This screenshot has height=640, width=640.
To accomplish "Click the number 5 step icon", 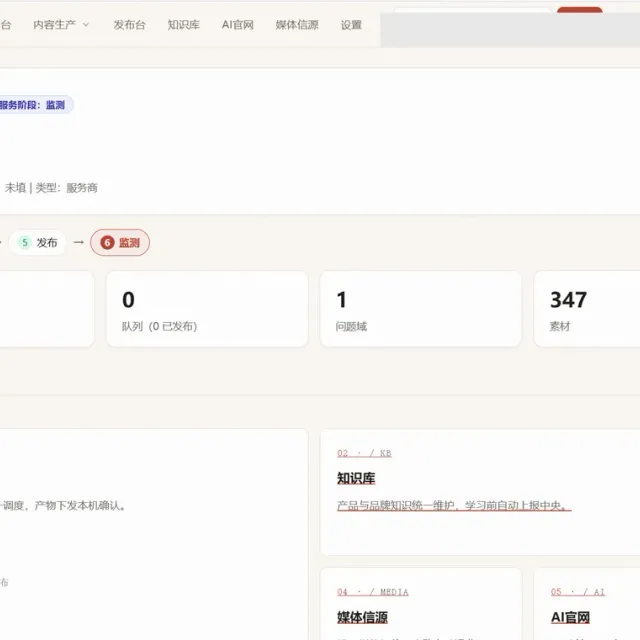I will (x=24, y=242).
